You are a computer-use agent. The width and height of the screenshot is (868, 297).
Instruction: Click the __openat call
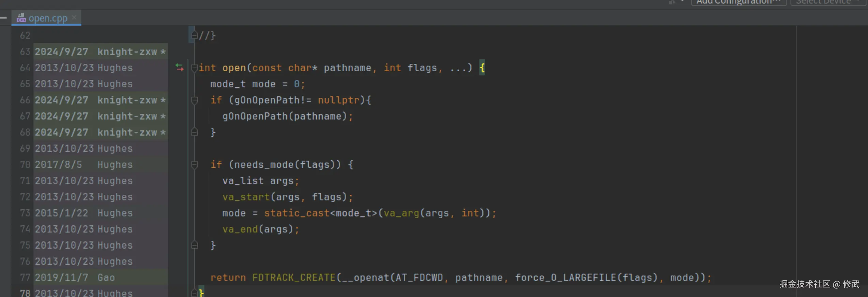(366, 278)
